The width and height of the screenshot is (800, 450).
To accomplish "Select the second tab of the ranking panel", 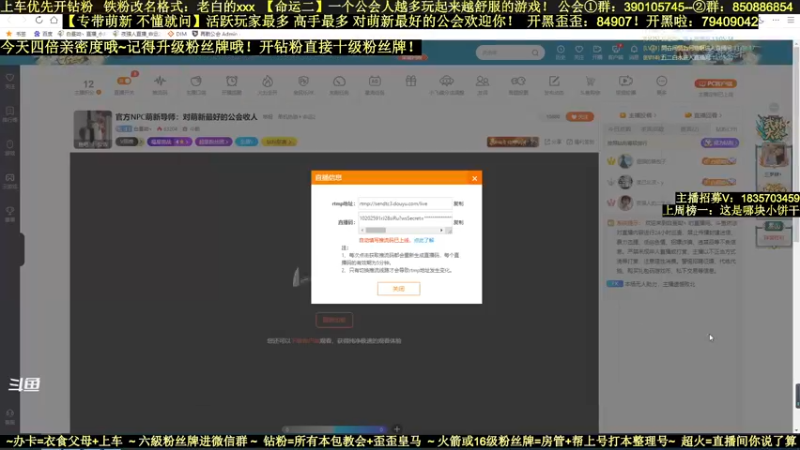I will pos(652,129).
